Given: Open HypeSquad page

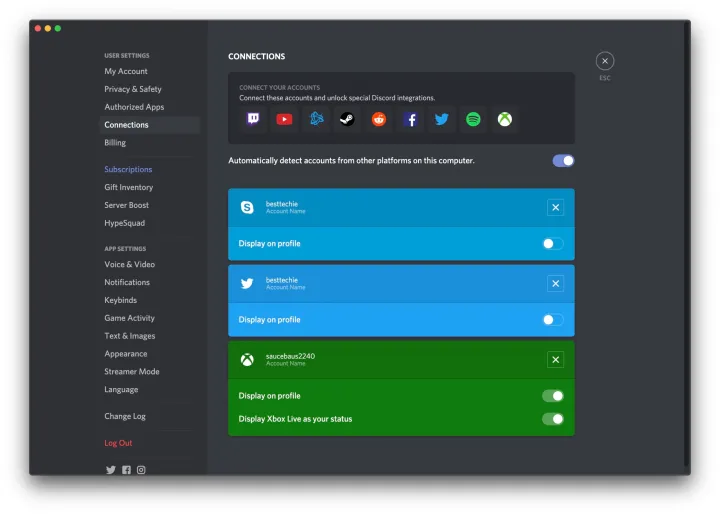Looking at the screenshot, I should (x=149, y=223).
